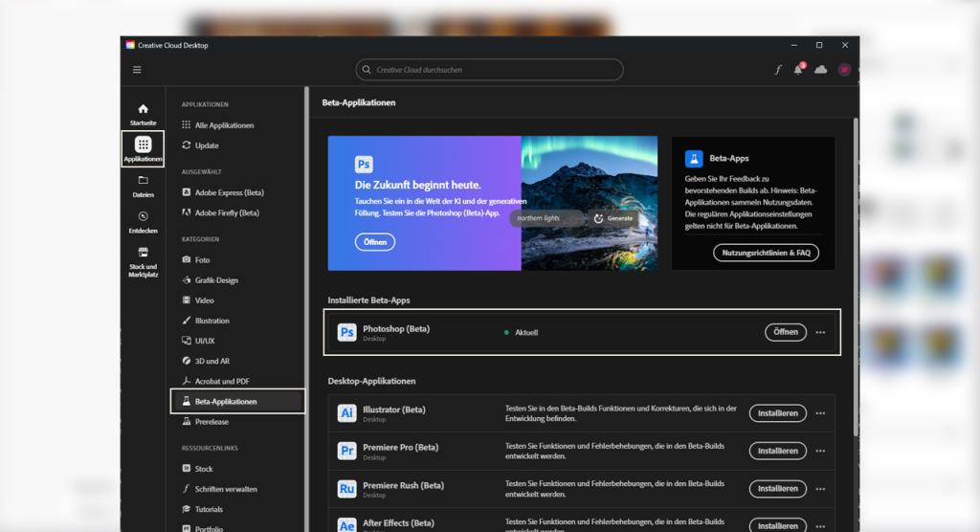Install Premiere Rush (Beta)
Screen dimensions: 980x532
point(777,488)
